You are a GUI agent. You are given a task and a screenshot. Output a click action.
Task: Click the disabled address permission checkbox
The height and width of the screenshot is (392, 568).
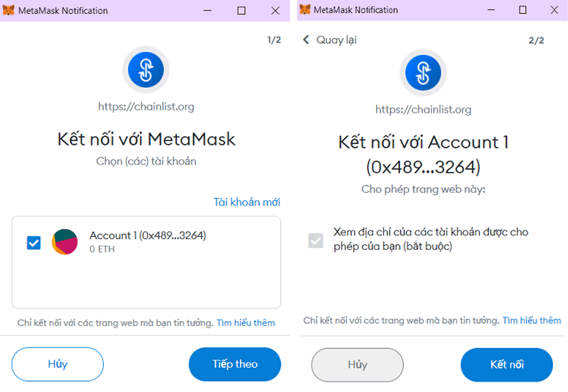coord(316,240)
